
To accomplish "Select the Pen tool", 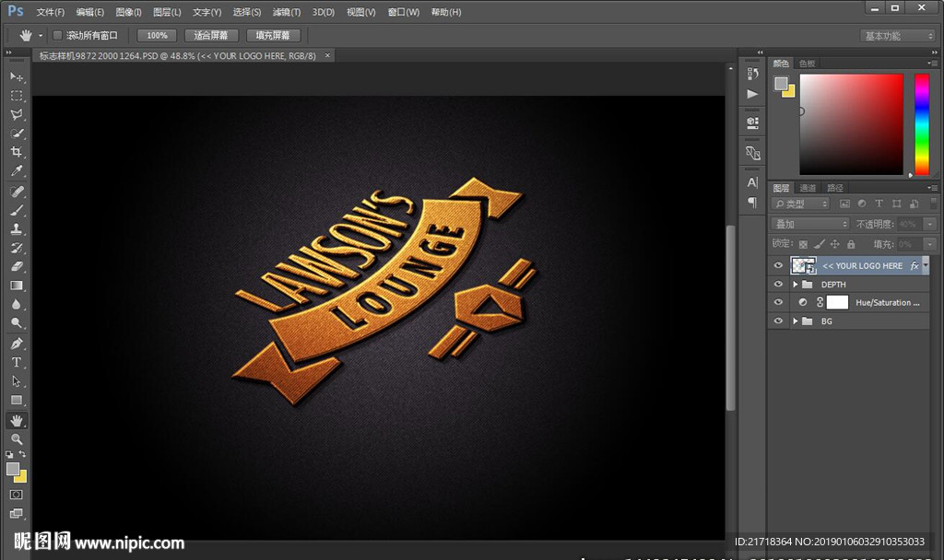I will pyautogui.click(x=17, y=344).
